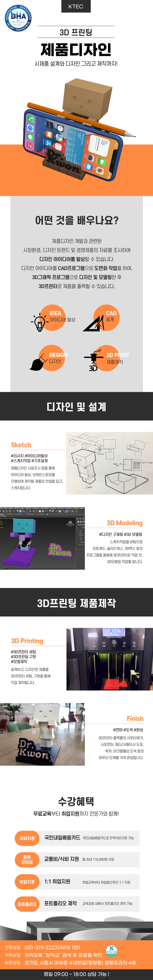Click the '#연마 #도색 #완성' hashtag line

[128, 730]
